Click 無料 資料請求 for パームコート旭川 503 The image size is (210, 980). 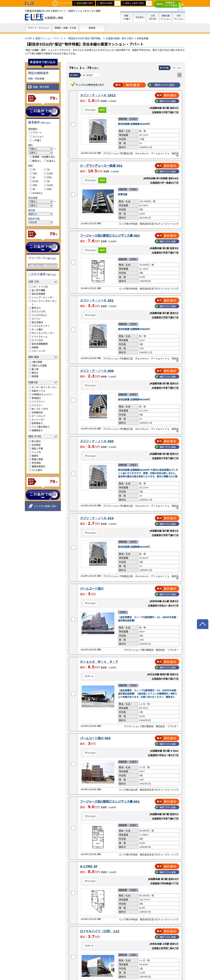[x=167, y=738]
